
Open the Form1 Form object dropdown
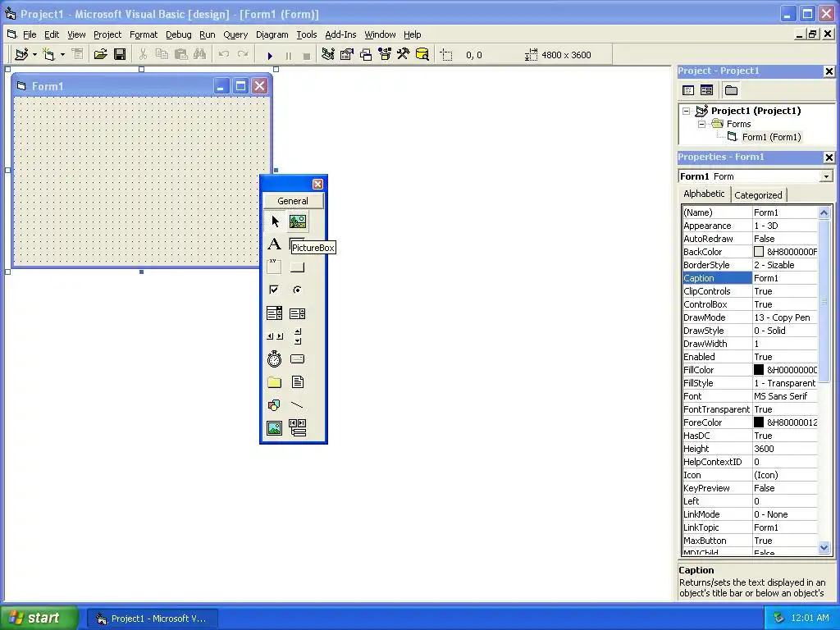point(827,177)
